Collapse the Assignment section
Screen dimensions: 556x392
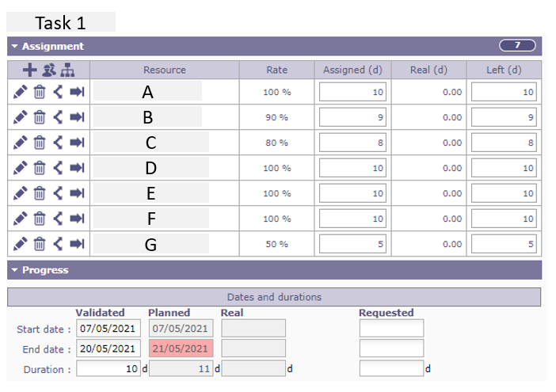(14, 47)
